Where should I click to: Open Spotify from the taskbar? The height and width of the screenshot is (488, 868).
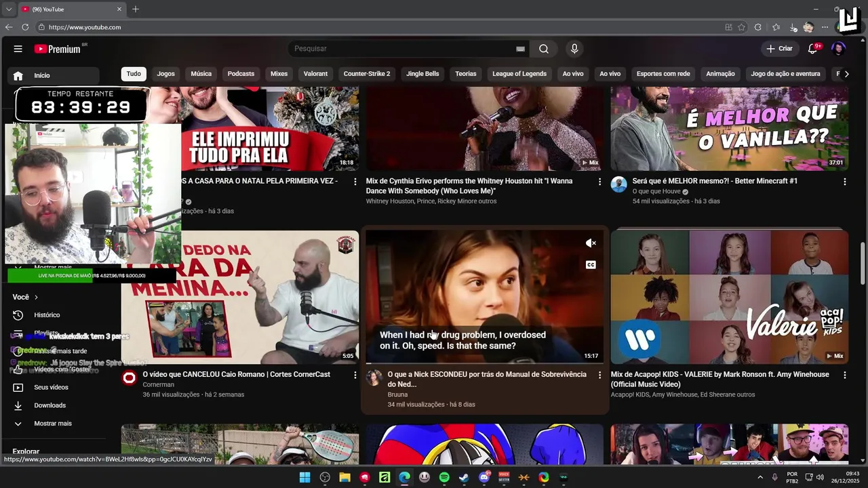pyautogui.click(x=444, y=477)
